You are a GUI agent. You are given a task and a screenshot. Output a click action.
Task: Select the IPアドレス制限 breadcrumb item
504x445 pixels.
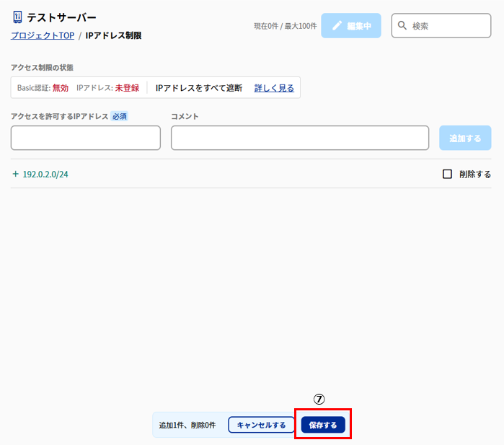coord(113,35)
